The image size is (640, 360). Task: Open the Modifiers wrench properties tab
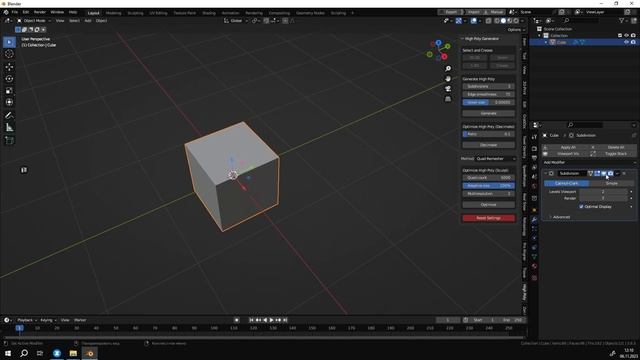pos(534,220)
